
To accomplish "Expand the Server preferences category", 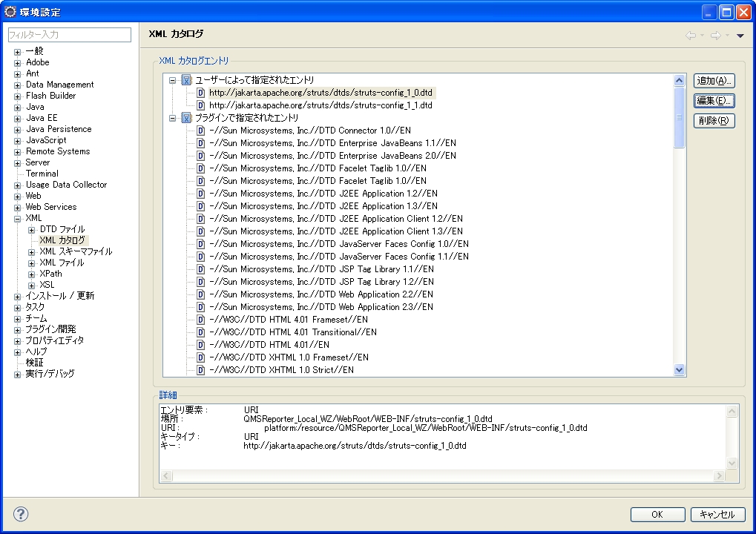I will pyautogui.click(x=17, y=163).
